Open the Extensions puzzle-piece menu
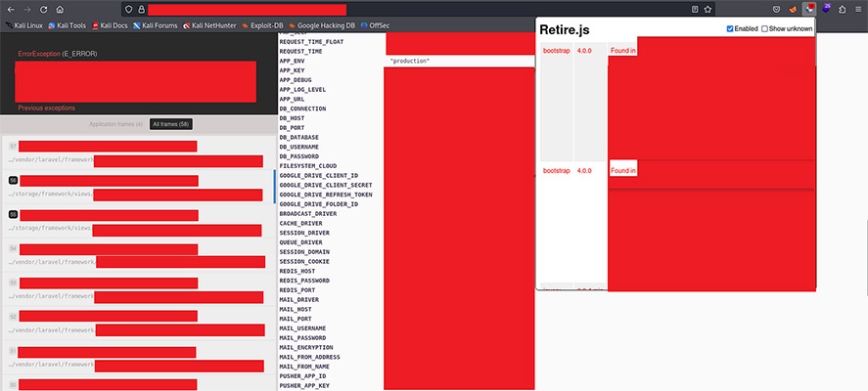 coord(842,9)
